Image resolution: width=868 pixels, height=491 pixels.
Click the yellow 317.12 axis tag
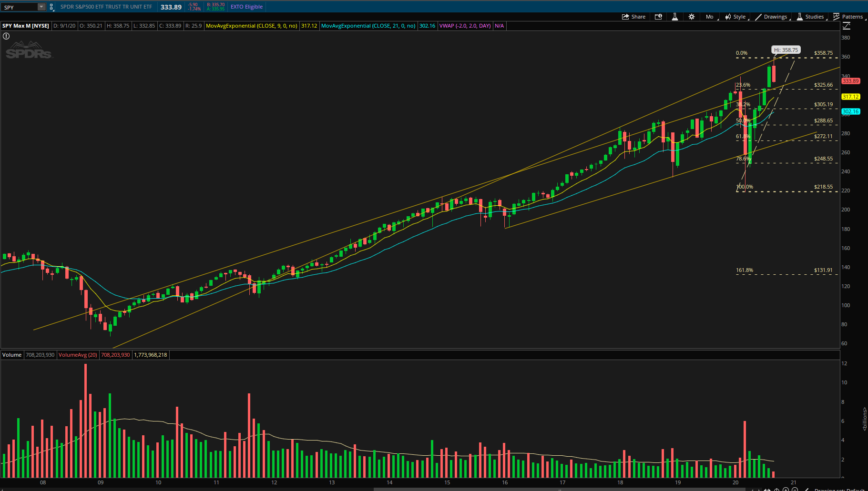click(x=851, y=97)
